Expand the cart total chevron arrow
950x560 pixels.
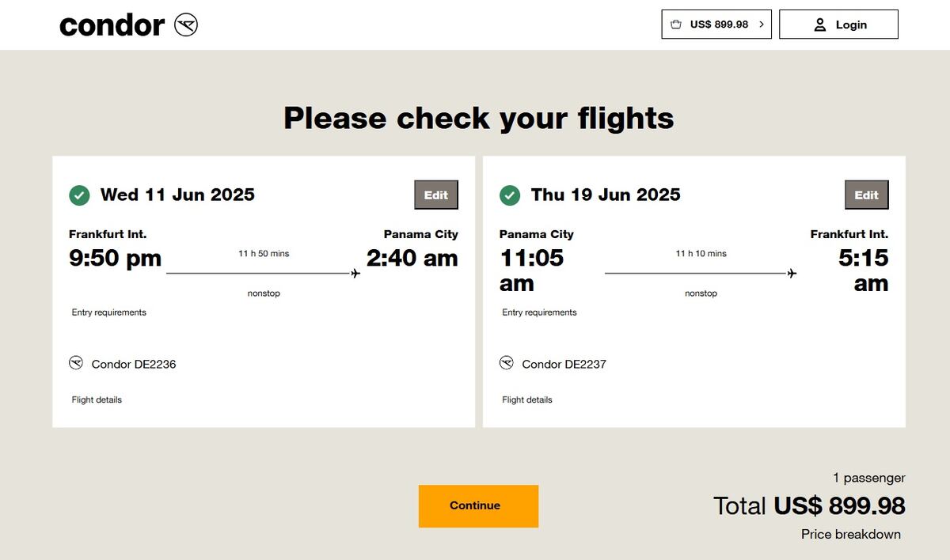tap(762, 25)
